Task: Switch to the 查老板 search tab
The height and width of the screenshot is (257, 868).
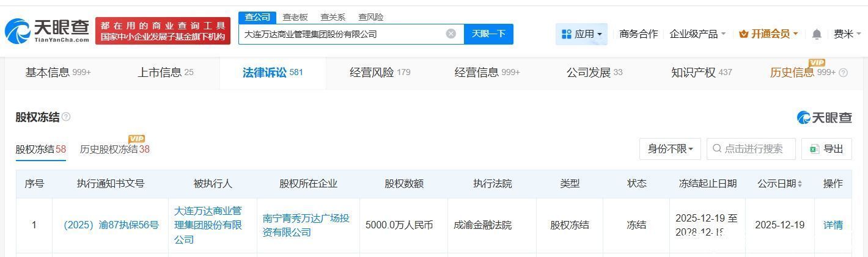Action: pyautogui.click(x=295, y=17)
